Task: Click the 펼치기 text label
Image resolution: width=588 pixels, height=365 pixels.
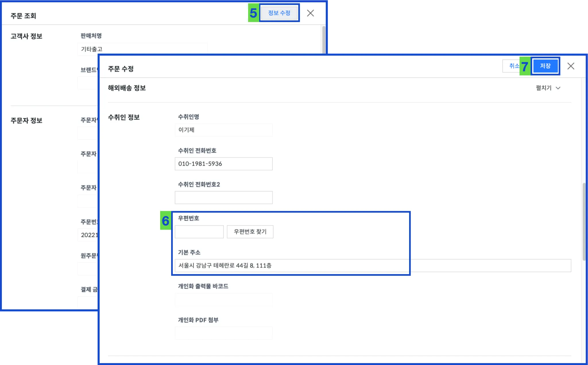Action: pos(543,88)
